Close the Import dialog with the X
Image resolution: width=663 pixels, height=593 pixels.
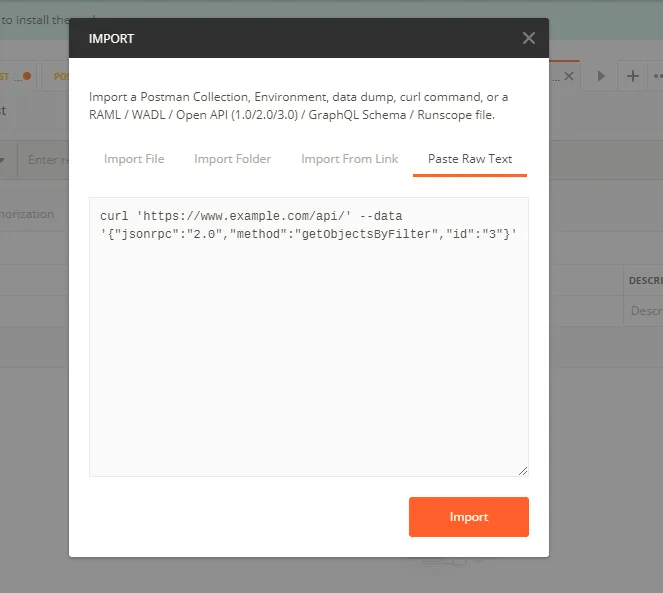[x=529, y=38]
